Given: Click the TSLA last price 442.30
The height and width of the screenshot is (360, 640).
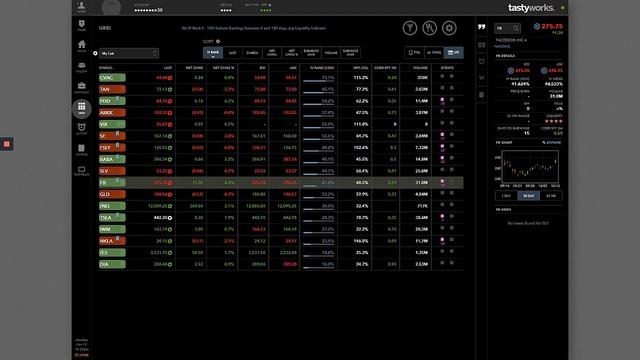Looking at the screenshot, I should click(x=160, y=218).
